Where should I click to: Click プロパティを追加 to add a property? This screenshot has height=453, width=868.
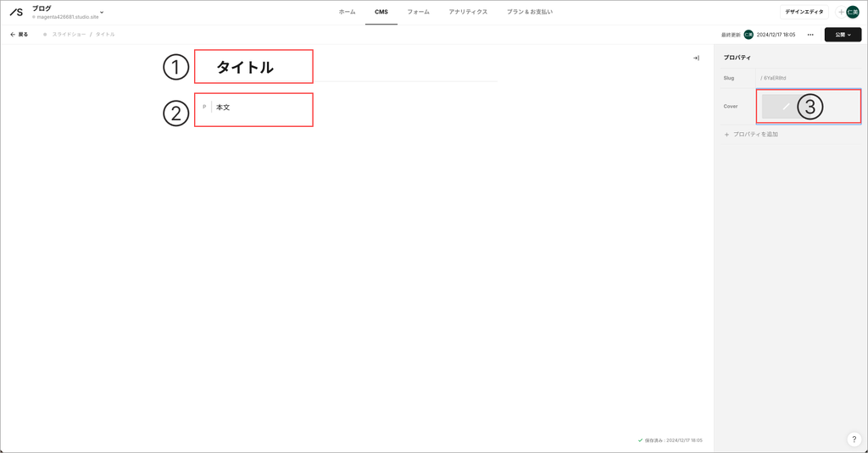click(754, 135)
